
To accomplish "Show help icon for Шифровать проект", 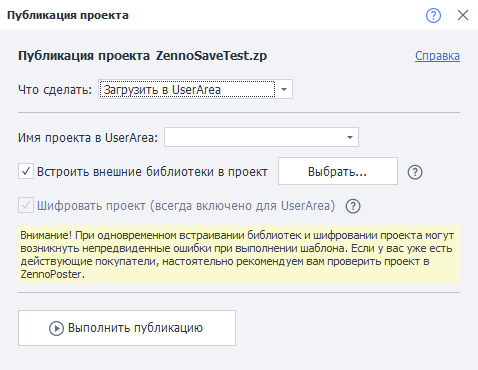I will point(353,206).
